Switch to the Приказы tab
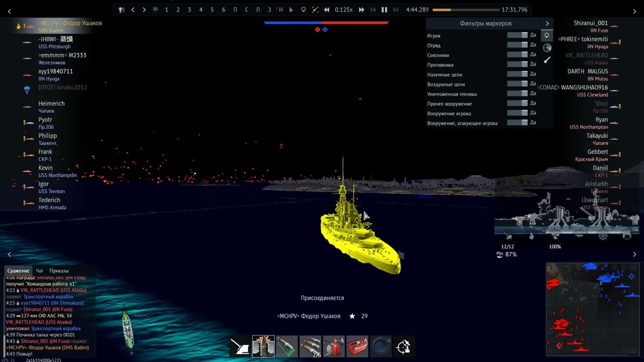Screen dimensions: 644x362 59,270
